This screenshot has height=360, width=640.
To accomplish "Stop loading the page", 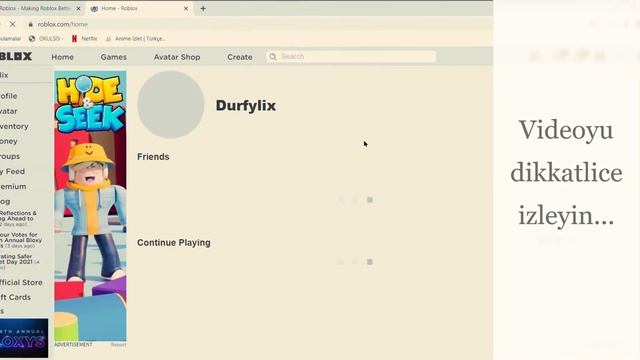I will pyautogui.click(x=13, y=24).
